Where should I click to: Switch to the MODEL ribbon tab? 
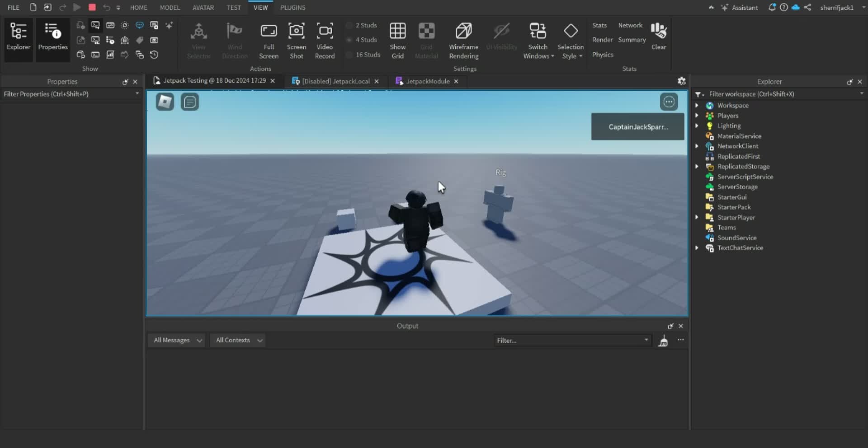coord(170,7)
